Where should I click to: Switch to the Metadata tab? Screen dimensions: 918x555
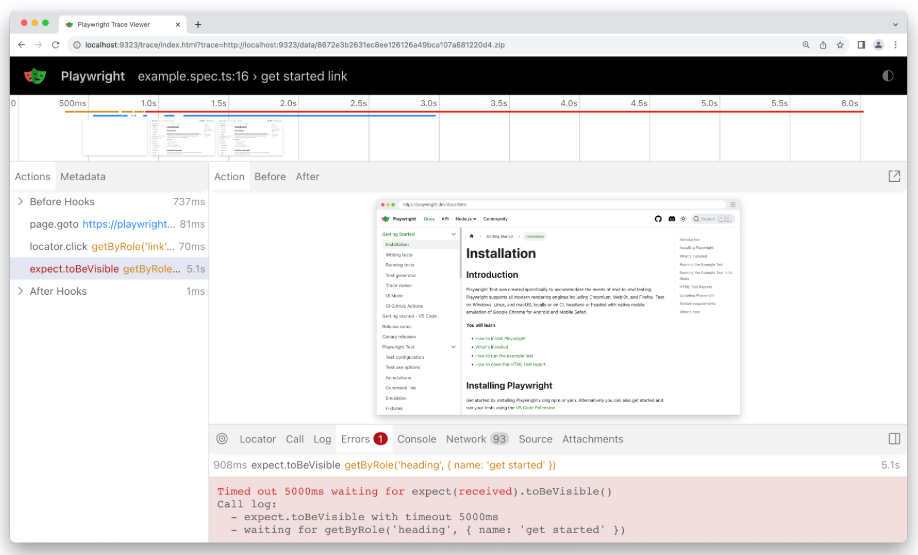coord(82,177)
